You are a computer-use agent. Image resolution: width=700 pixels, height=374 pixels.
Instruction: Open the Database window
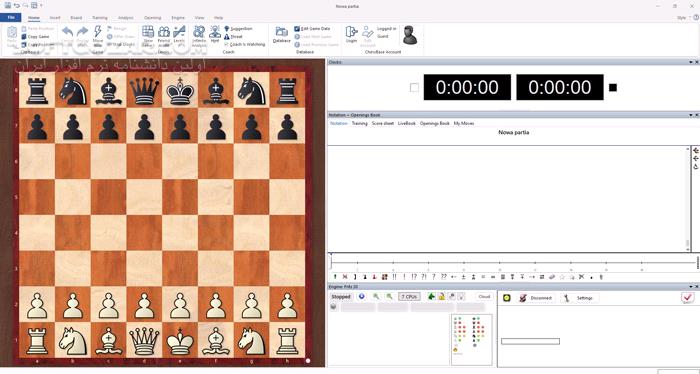pos(282,35)
